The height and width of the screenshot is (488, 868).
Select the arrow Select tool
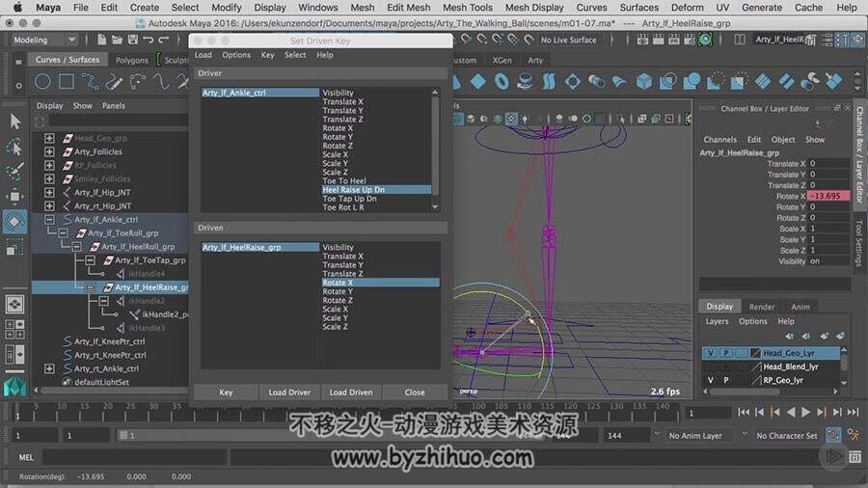(14, 122)
